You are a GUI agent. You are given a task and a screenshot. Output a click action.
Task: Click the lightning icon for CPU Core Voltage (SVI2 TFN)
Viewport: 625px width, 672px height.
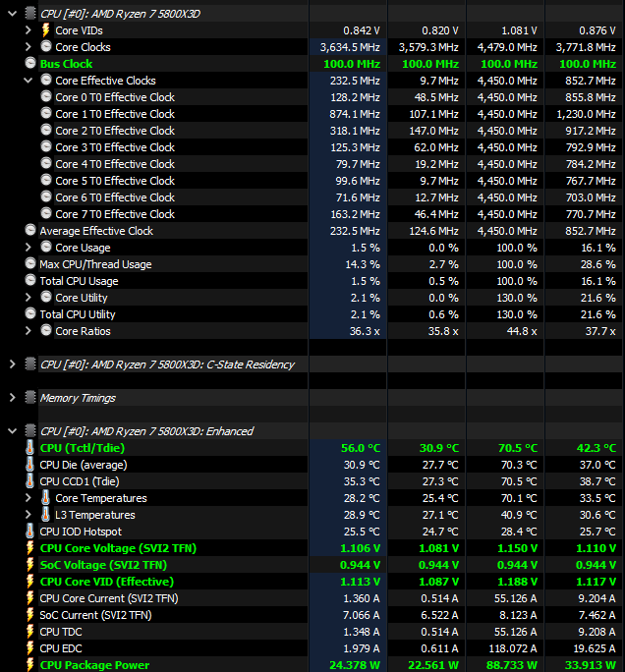(x=30, y=548)
